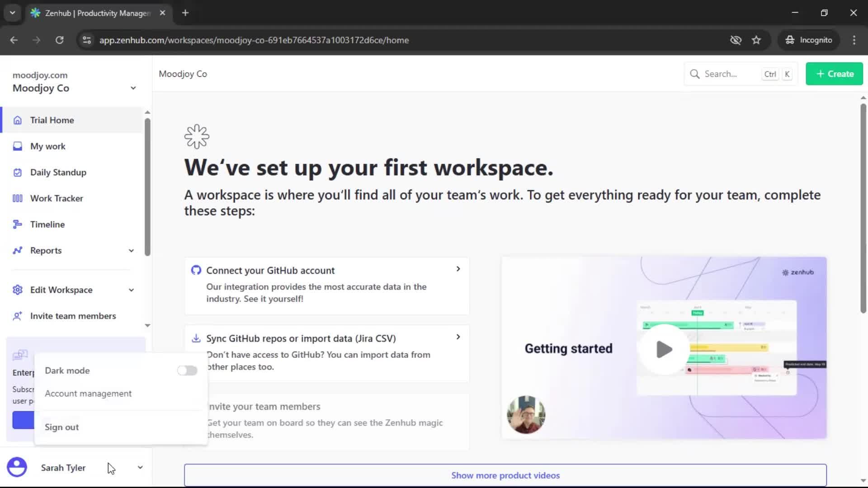Click the Trial Home house icon
Viewport: 868px width, 488px height.
tap(18, 120)
